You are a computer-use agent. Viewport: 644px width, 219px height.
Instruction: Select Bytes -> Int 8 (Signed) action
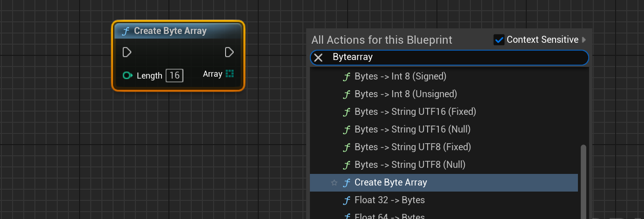click(400, 76)
